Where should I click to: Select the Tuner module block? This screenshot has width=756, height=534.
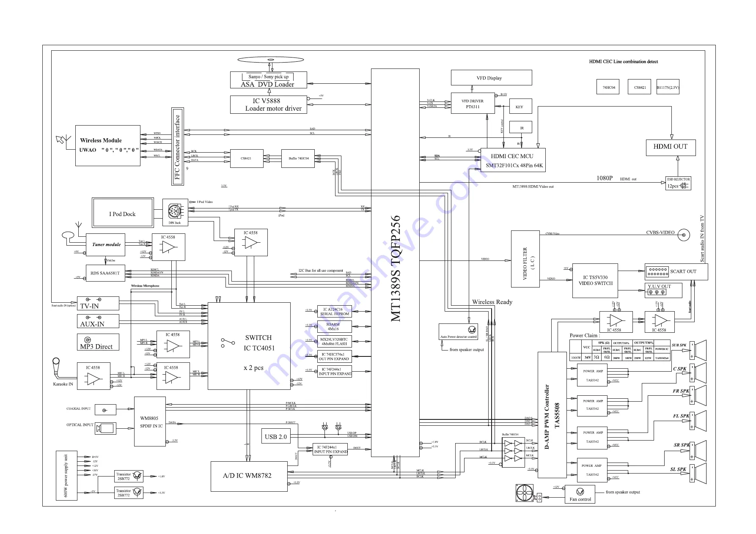(105, 244)
